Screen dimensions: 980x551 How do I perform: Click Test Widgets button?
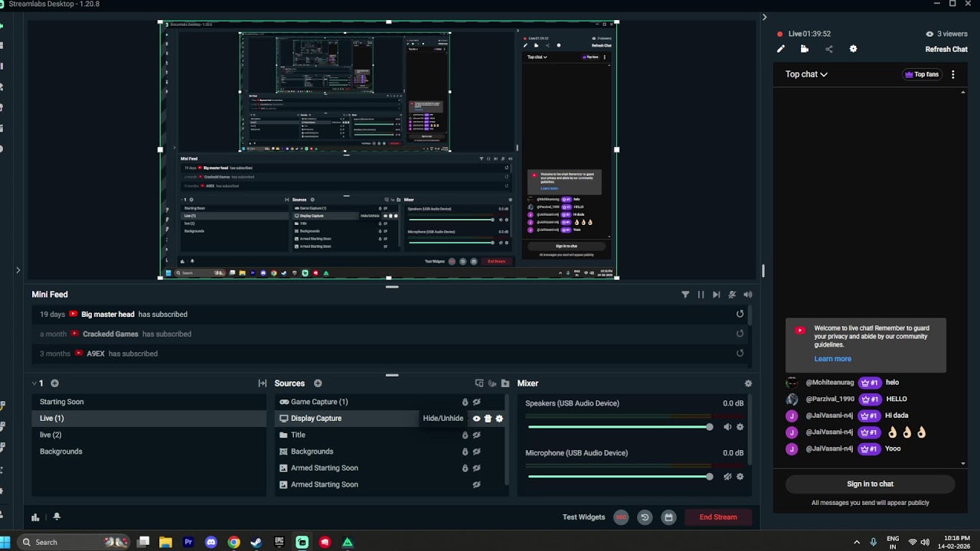[583, 517]
